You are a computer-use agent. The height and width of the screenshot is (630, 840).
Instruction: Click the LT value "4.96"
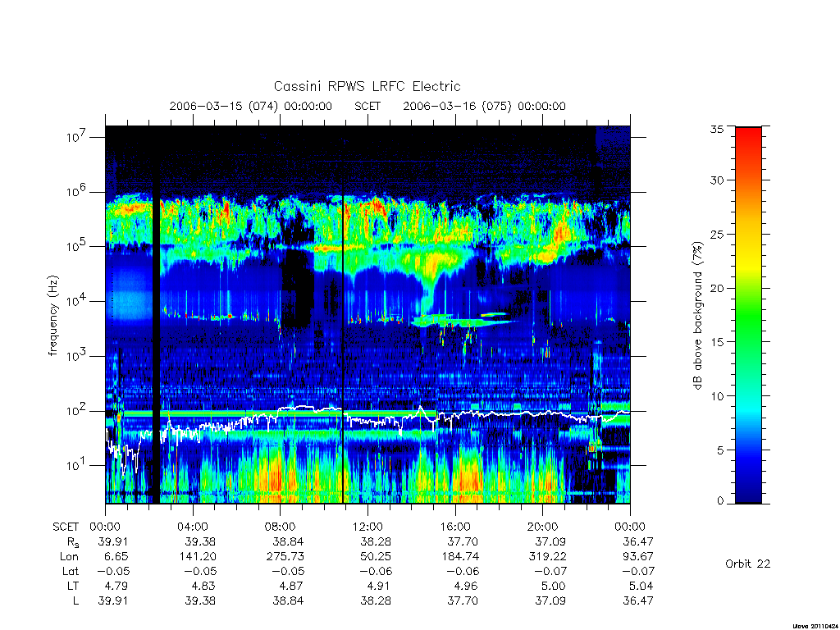[468, 586]
